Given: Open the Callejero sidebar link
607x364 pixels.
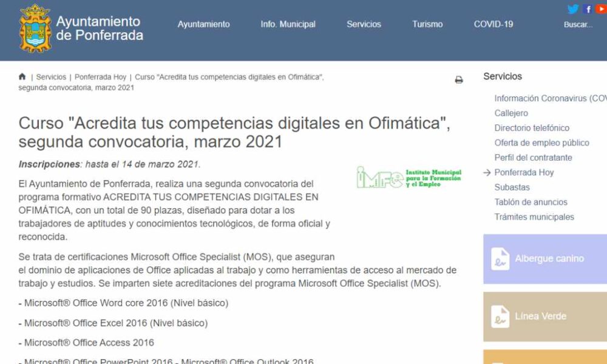Looking at the screenshot, I should [511, 113].
